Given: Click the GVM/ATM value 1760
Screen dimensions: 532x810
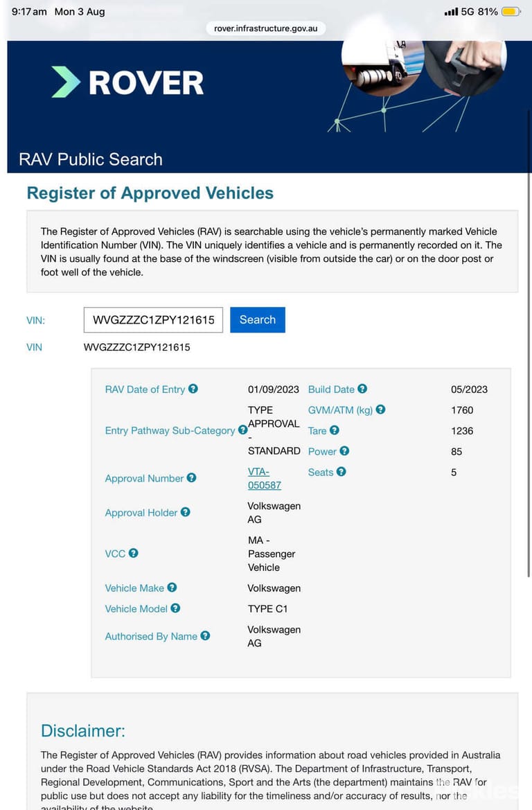Looking at the screenshot, I should 462,410.
